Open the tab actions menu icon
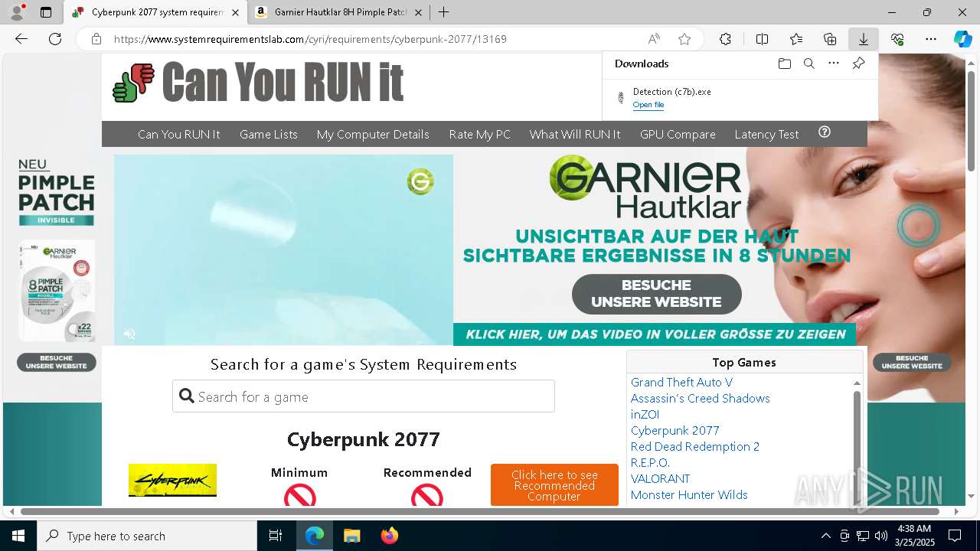The height and width of the screenshot is (551, 980). point(46,12)
